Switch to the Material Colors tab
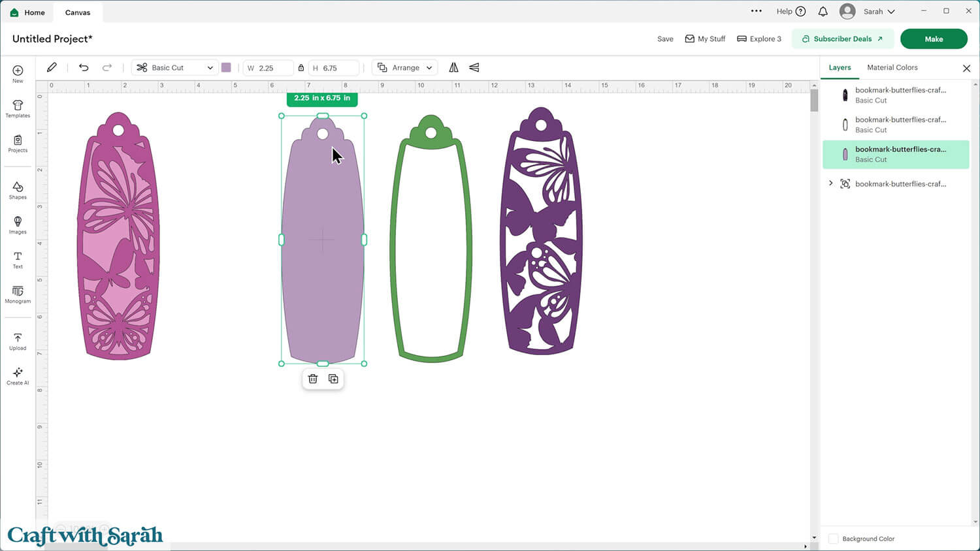 pyautogui.click(x=892, y=67)
